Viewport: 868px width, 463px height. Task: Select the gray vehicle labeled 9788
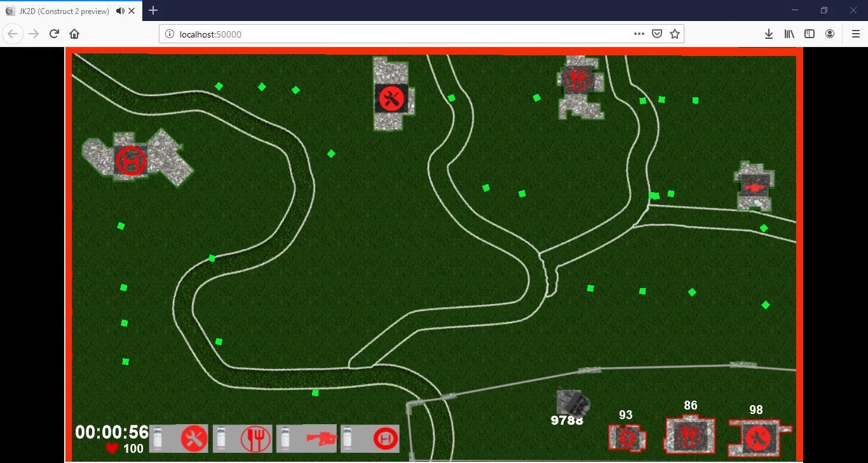[572, 402]
